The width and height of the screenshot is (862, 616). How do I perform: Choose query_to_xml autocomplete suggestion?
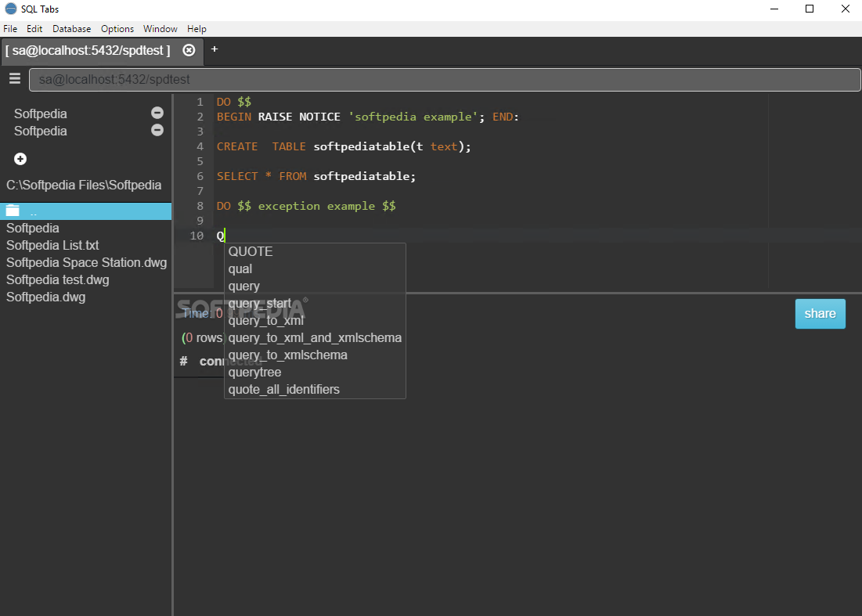(x=315, y=320)
